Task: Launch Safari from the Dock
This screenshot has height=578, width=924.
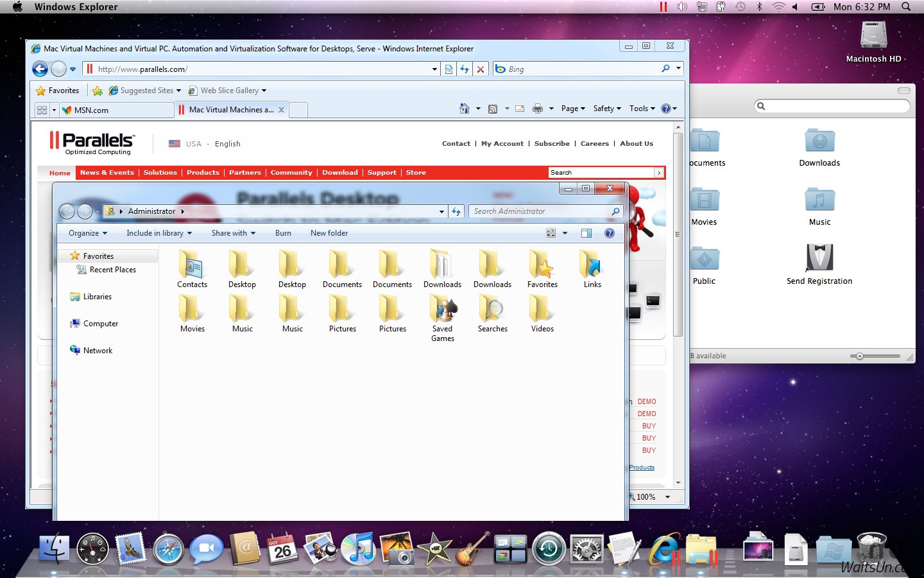Action: (169, 550)
